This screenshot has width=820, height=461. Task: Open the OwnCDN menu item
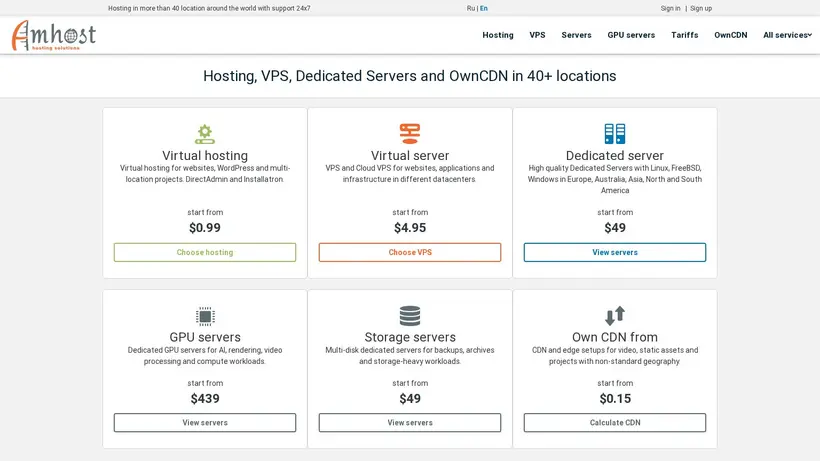tap(731, 35)
